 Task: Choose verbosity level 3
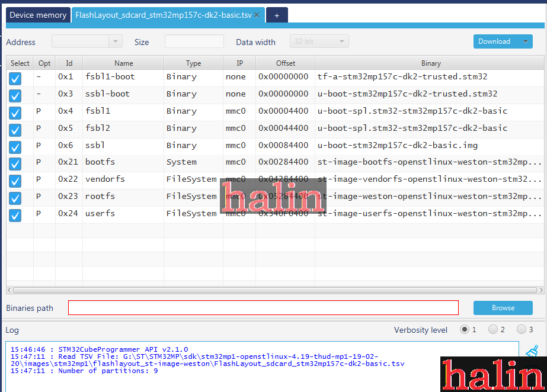[521, 329]
